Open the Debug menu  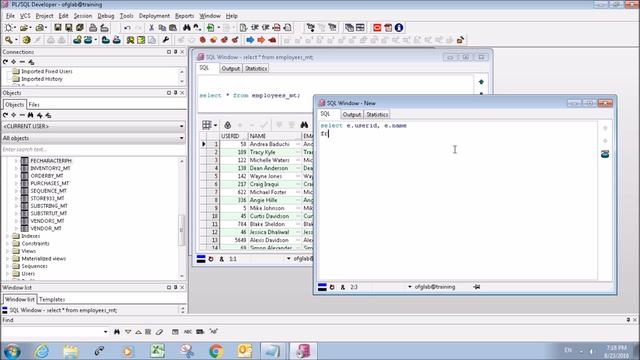106,16
